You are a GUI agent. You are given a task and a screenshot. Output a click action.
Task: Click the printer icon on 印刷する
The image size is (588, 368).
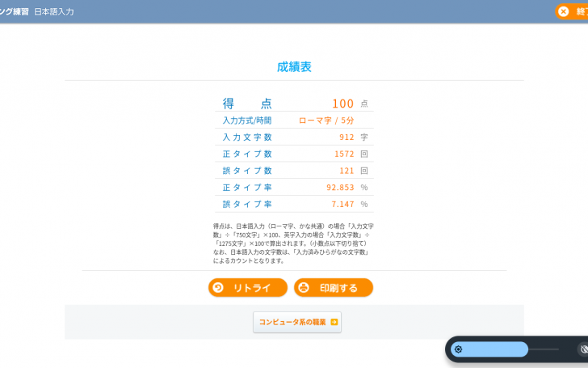(303, 288)
